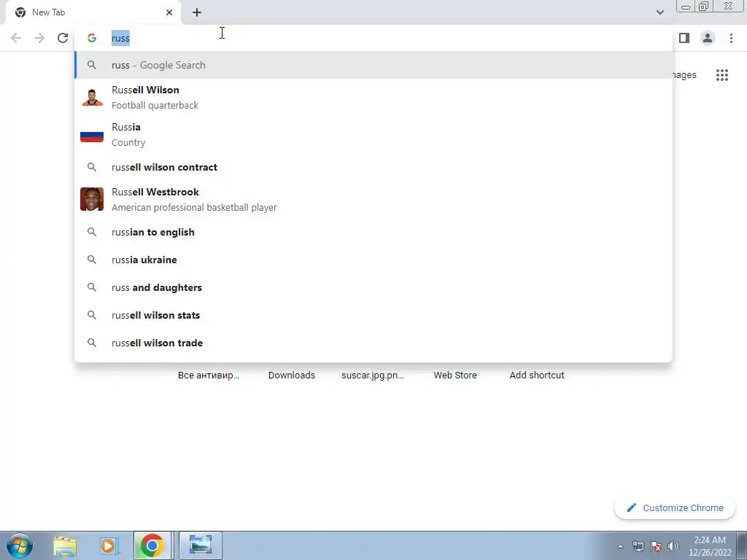Click the volume speaker tray icon
The width and height of the screenshot is (747, 560).
pyautogui.click(x=673, y=546)
